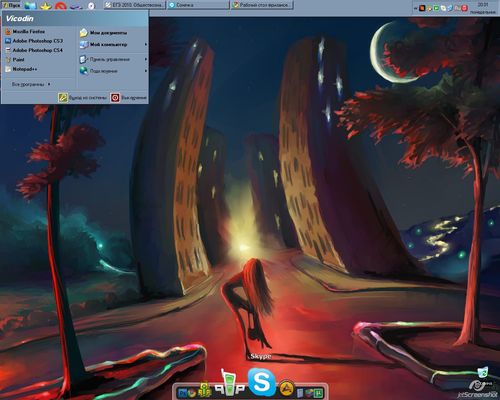Expand the Подключение submenu arrow
Image resolution: width=500 pixels, height=400 pixels.
pyautogui.click(x=146, y=71)
